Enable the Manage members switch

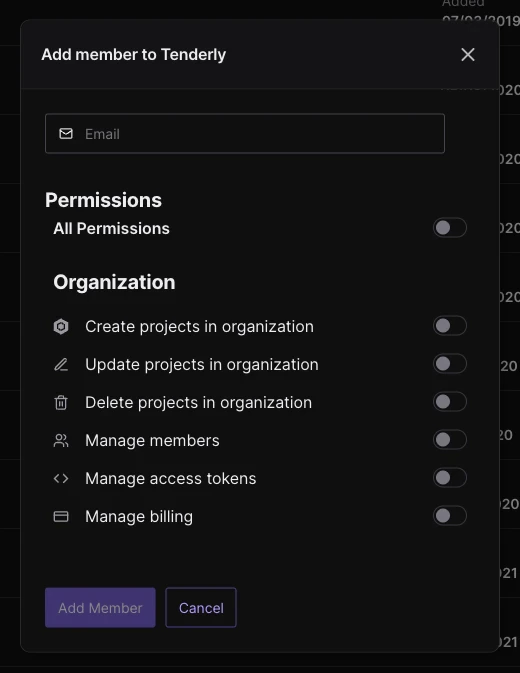tap(450, 440)
